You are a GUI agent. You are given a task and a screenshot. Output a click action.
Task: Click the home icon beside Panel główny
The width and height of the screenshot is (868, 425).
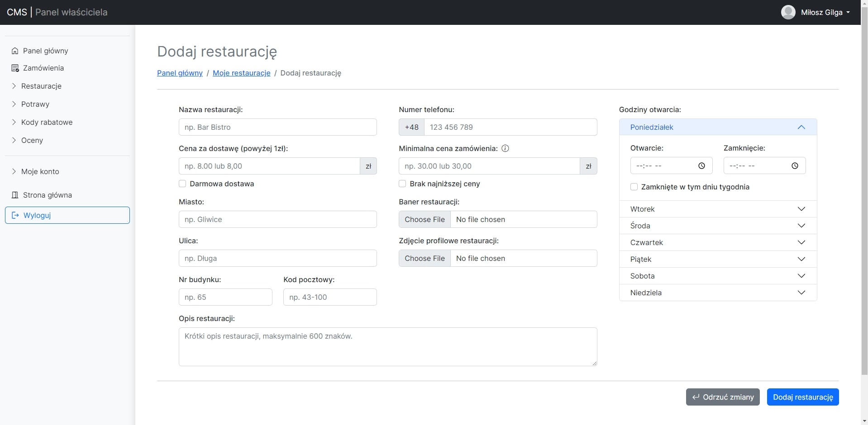15,51
